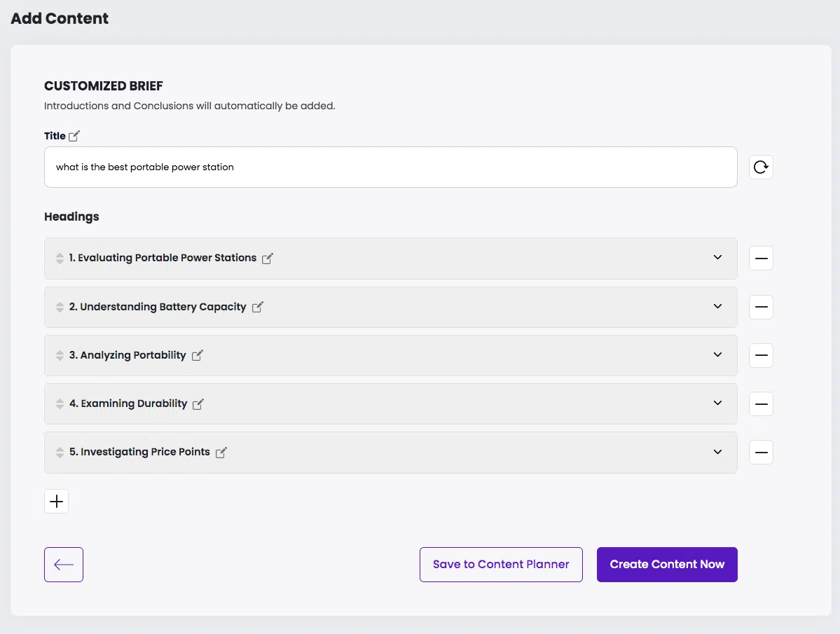Remove the 'Analyzing Portability' heading
The image size is (840, 634).
761,355
